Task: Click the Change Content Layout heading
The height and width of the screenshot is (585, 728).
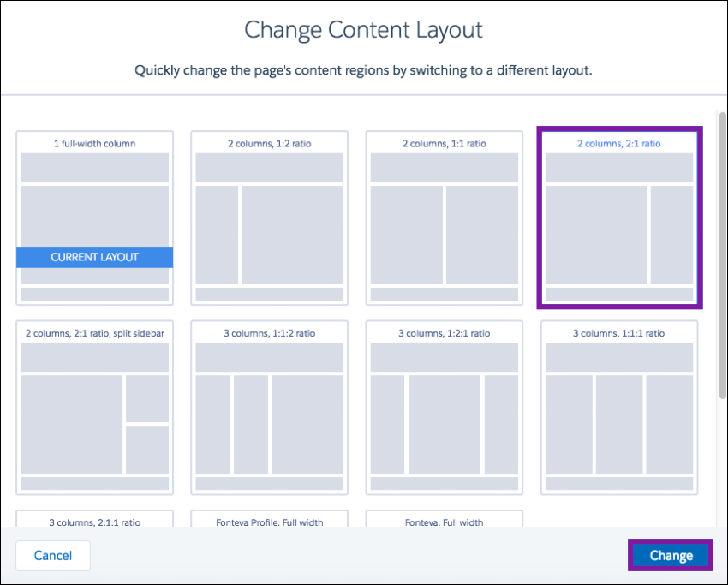Action: point(363,30)
